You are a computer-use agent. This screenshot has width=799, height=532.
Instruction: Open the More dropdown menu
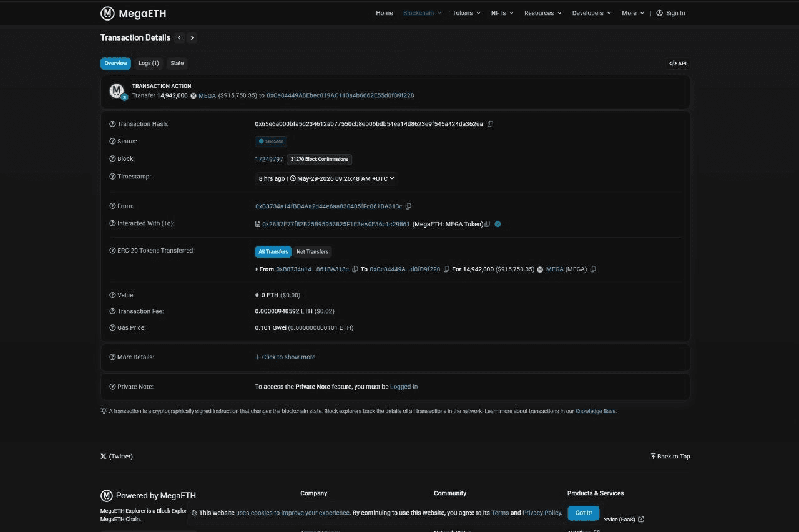pyautogui.click(x=633, y=13)
